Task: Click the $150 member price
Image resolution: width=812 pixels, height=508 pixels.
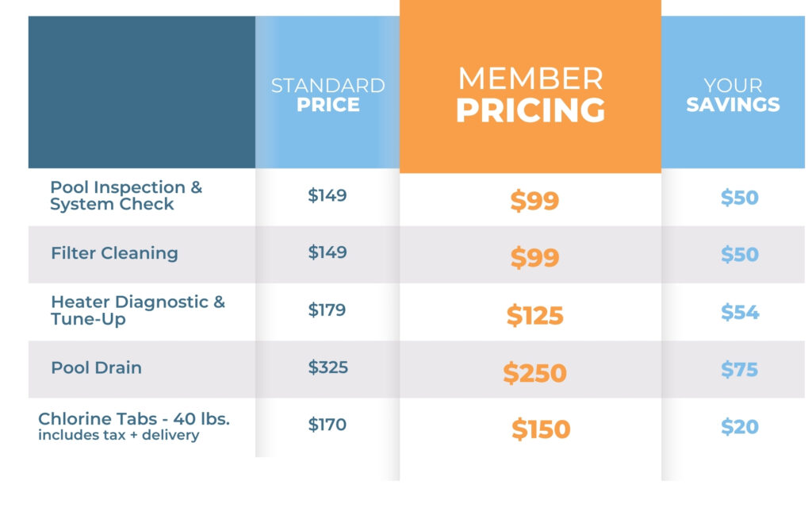Action: 540,429
